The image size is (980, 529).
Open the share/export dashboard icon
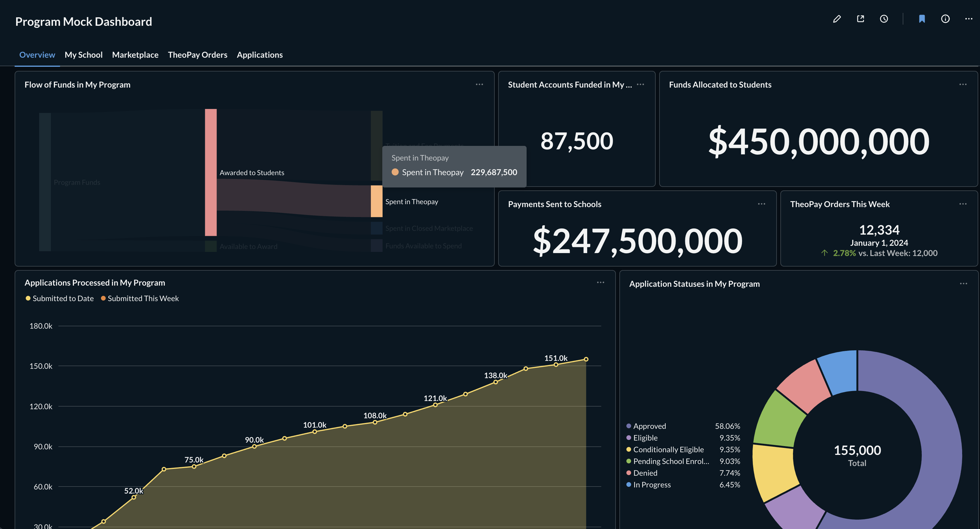[860, 19]
